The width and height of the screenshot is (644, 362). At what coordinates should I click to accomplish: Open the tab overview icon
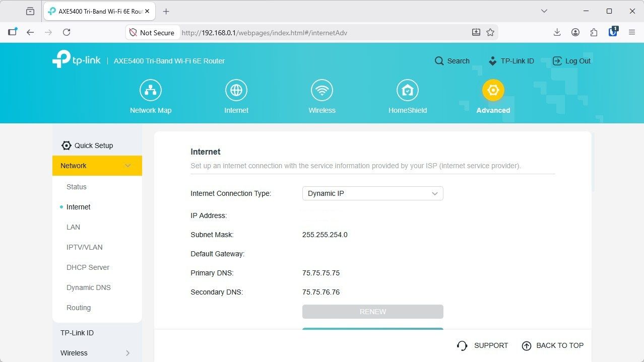point(30,11)
